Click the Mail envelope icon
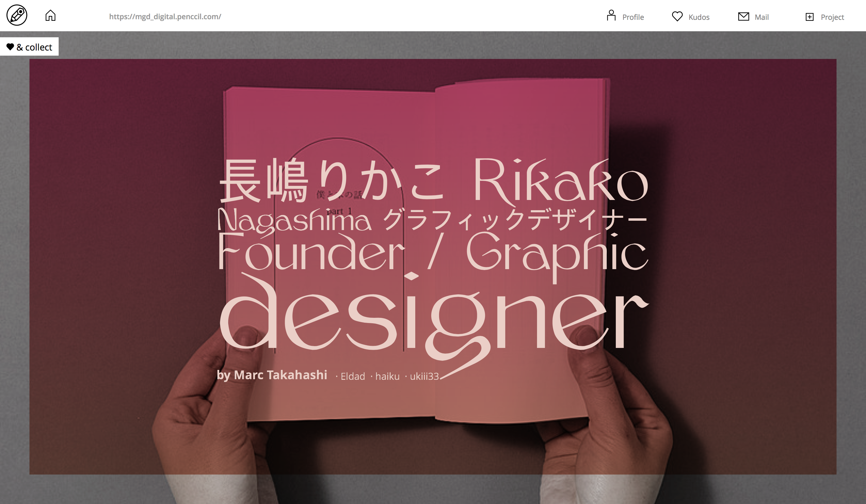 pyautogui.click(x=744, y=16)
